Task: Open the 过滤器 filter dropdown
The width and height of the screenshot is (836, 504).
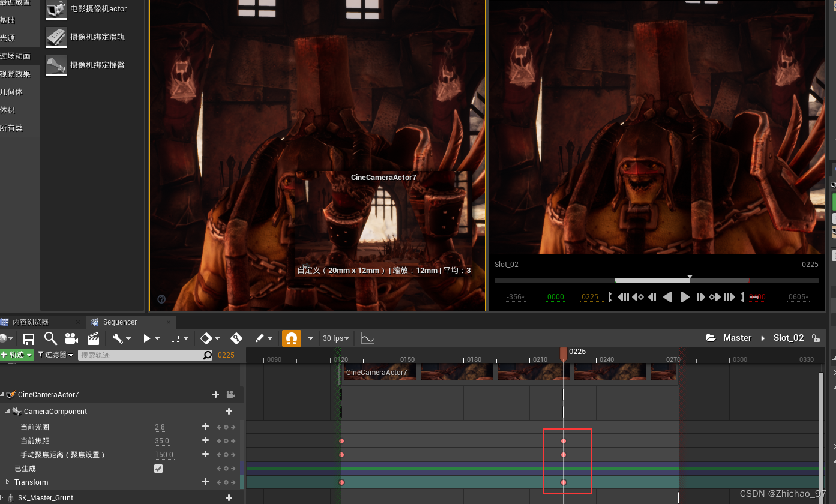Action: 55,355
